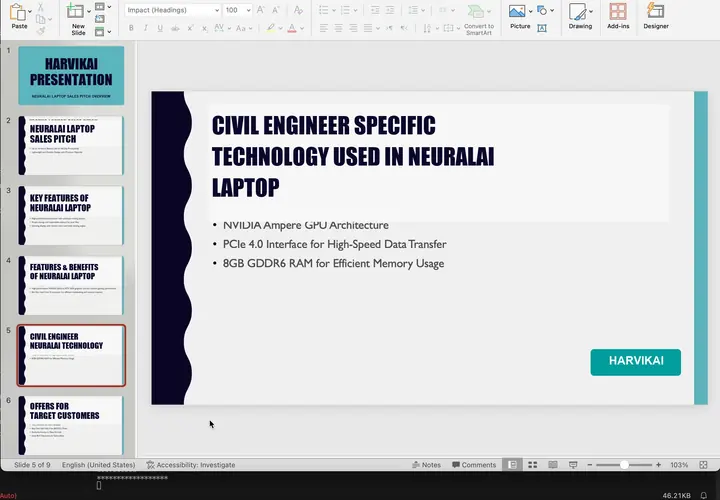Center align the text
The height and width of the screenshot is (500, 720).
tap(338, 28)
